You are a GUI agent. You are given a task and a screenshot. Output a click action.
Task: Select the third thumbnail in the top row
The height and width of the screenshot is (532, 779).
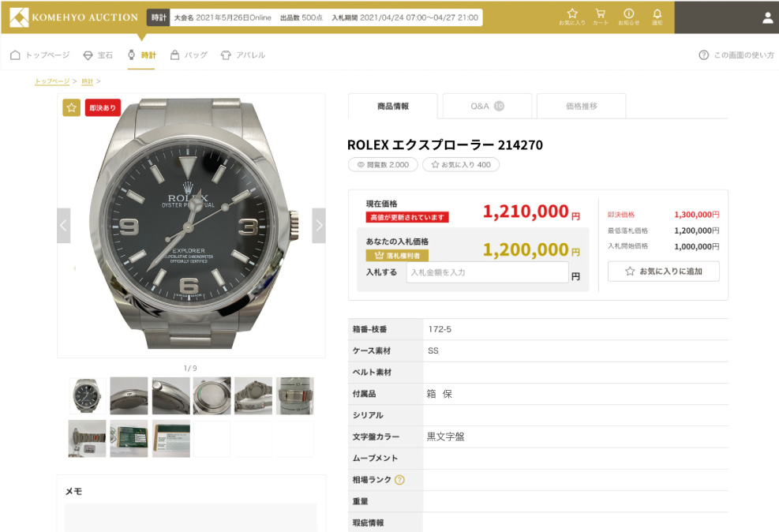[x=171, y=396]
